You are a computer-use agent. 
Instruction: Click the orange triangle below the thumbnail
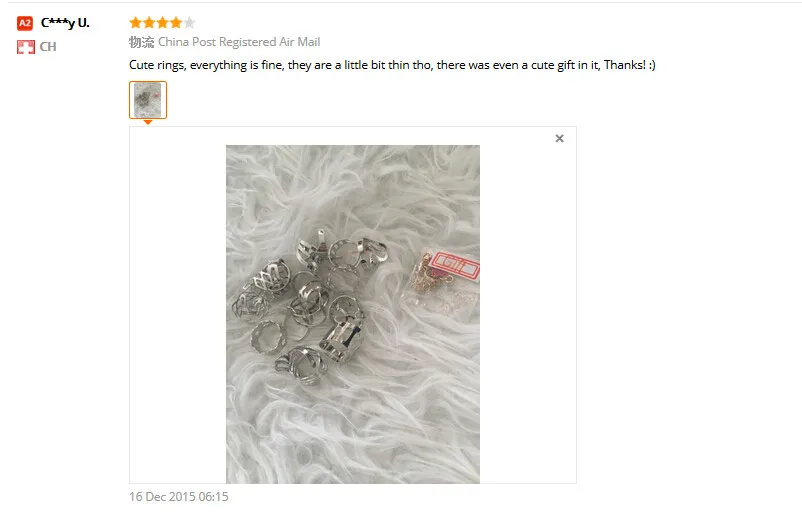point(148,122)
